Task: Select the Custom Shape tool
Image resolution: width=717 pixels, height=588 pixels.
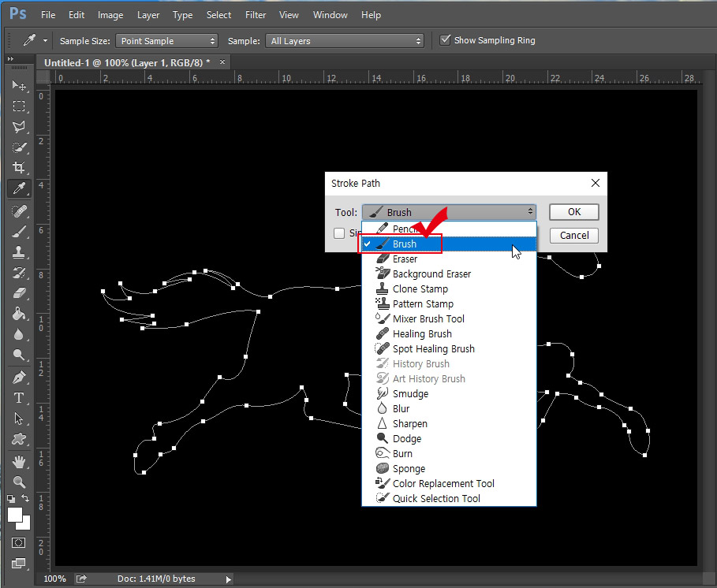Action: (x=19, y=440)
